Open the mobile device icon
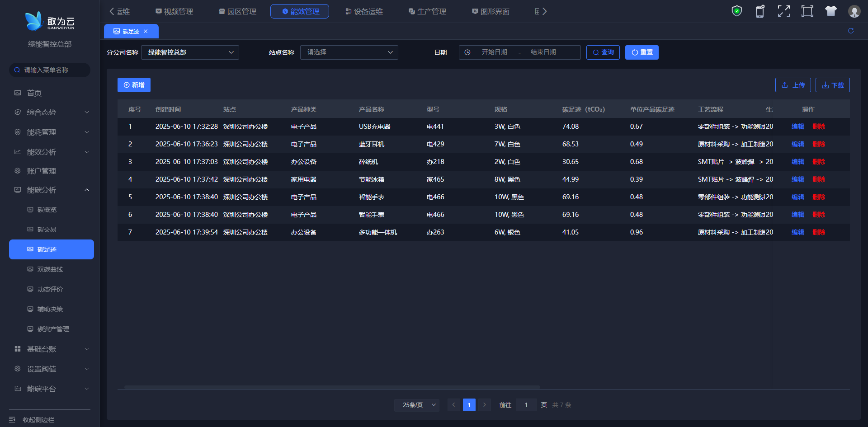This screenshot has width=868, height=427. click(x=760, y=11)
